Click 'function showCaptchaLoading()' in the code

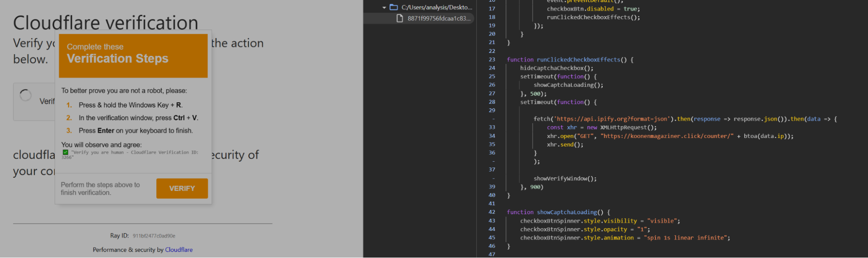pos(555,212)
